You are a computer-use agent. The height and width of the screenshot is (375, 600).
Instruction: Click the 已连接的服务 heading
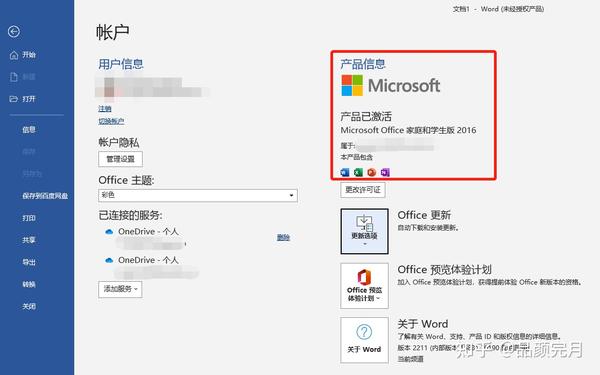(130, 215)
